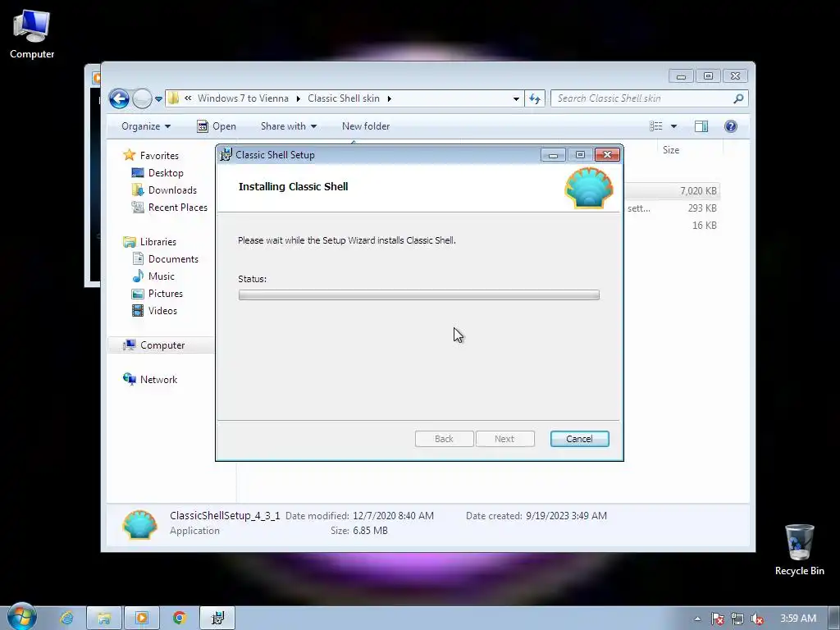This screenshot has height=630, width=840.
Task: Click the search magnifier icon
Action: 738,98
